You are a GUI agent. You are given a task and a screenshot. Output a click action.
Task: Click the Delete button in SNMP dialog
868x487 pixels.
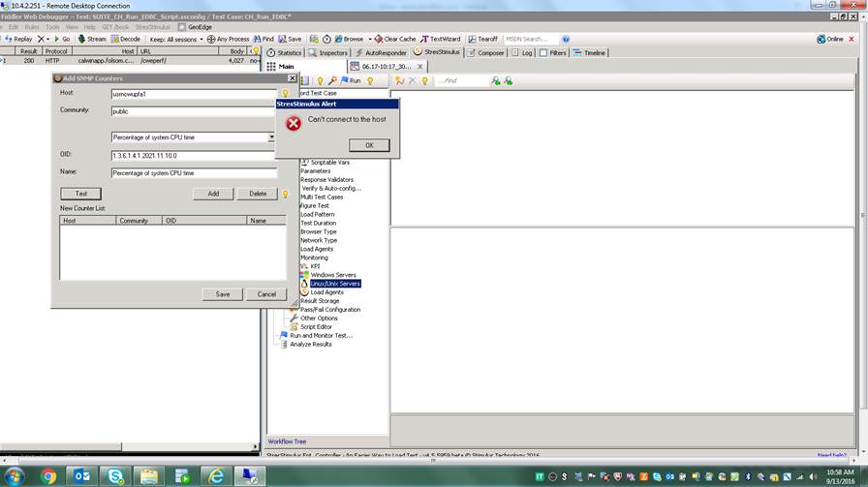pos(258,194)
